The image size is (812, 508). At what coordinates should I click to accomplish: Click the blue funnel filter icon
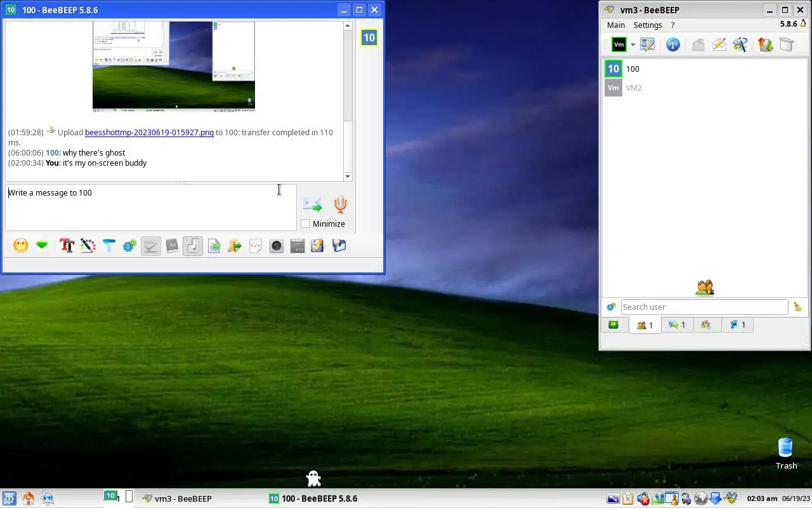tap(108, 246)
